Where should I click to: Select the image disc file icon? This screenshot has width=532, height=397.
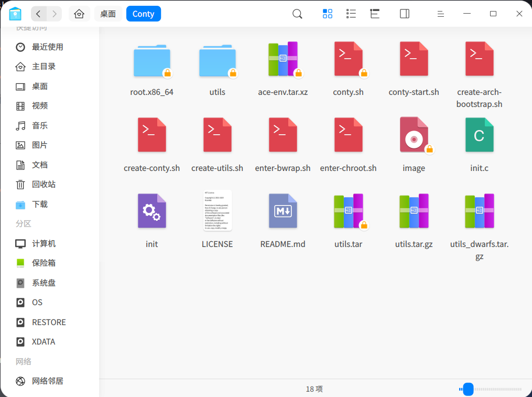click(x=414, y=135)
